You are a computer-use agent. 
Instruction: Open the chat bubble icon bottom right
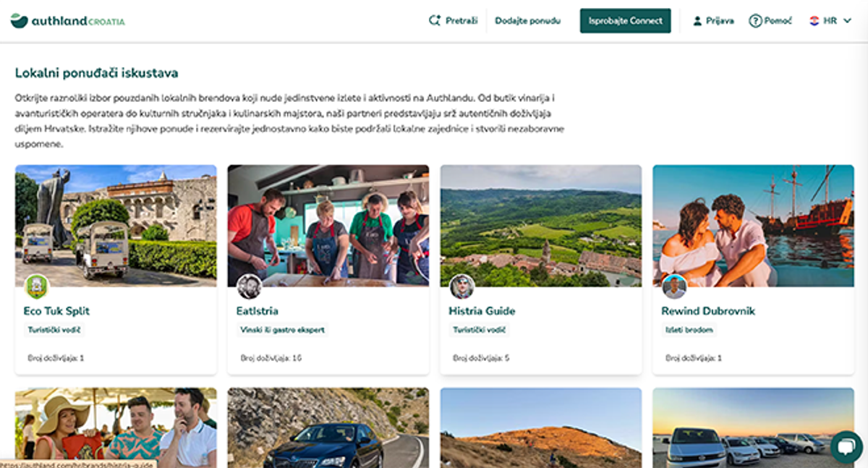coord(843,446)
